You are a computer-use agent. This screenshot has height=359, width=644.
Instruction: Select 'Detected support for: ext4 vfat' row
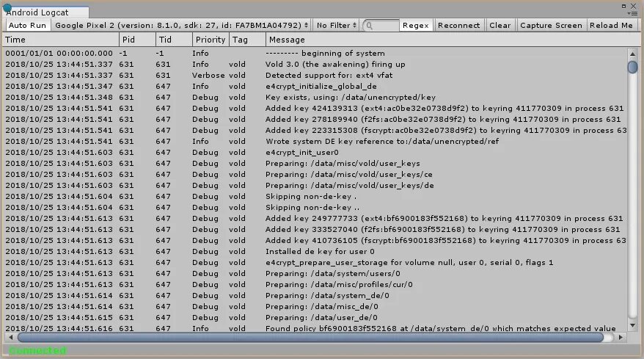tap(315, 76)
